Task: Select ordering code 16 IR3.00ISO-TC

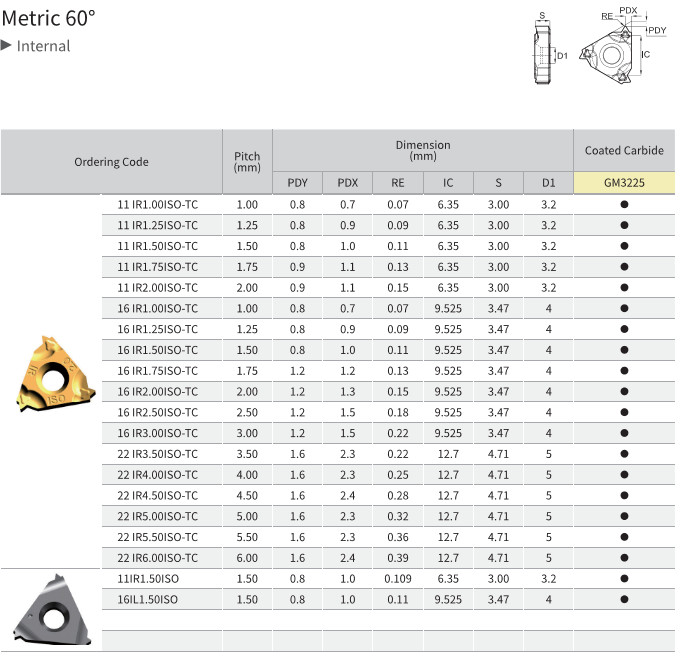Action: click(x=158, y=433)
